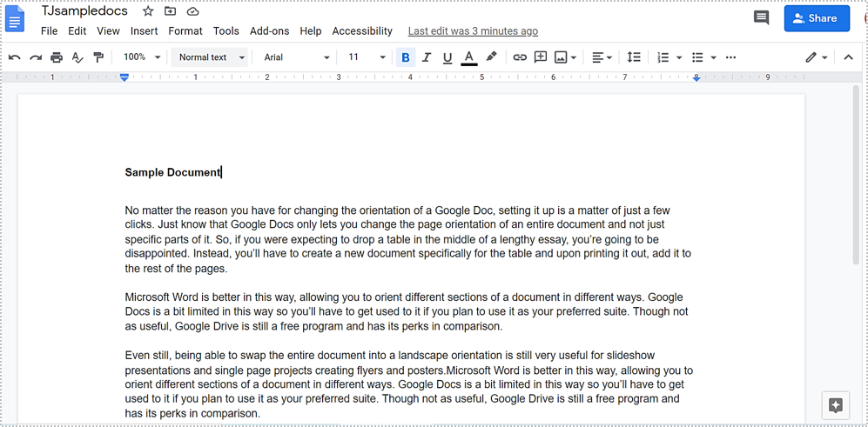Click the paragraph starting 'No matter the reason'

pos(408,240)
